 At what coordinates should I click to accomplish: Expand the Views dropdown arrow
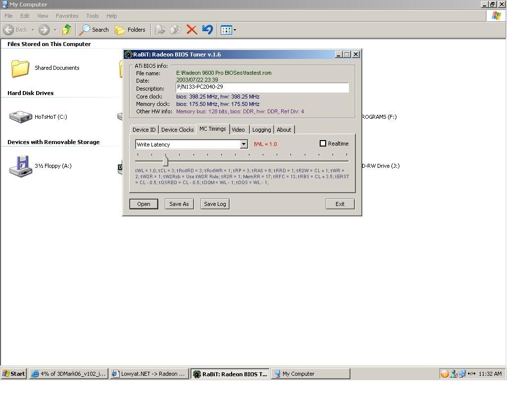pos(235,30)
